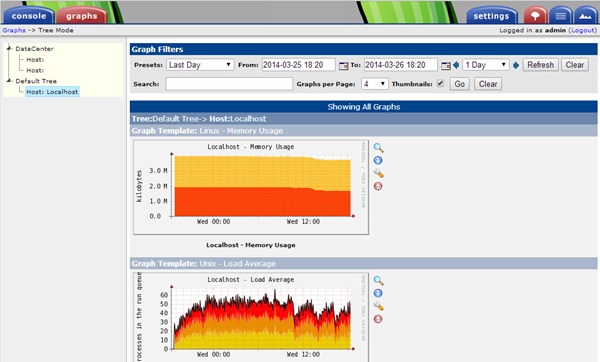The width and height of the screenshot is (600, 362).
Task: Click the Clear button beside Go
Action: pyautogui.click(x=488, y=84)
